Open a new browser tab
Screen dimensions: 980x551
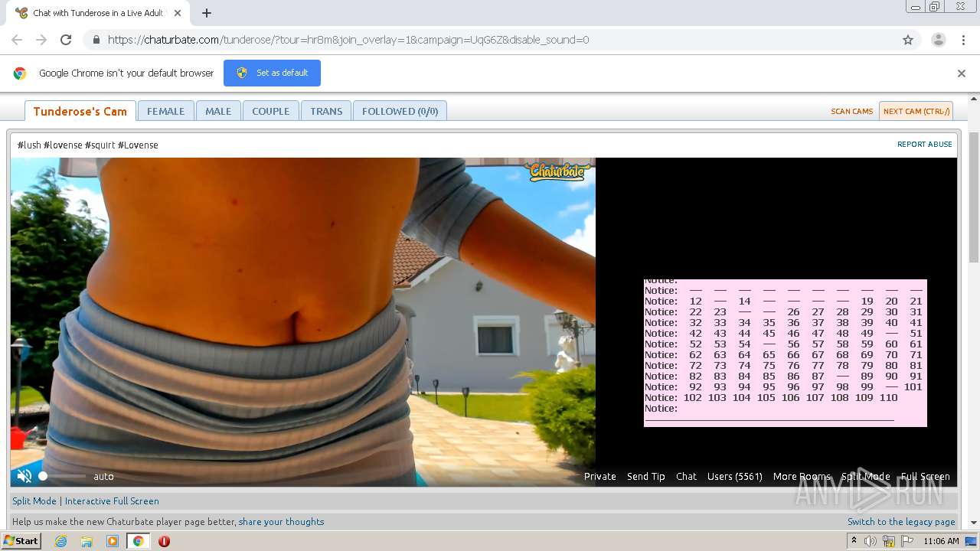point(207,13)
